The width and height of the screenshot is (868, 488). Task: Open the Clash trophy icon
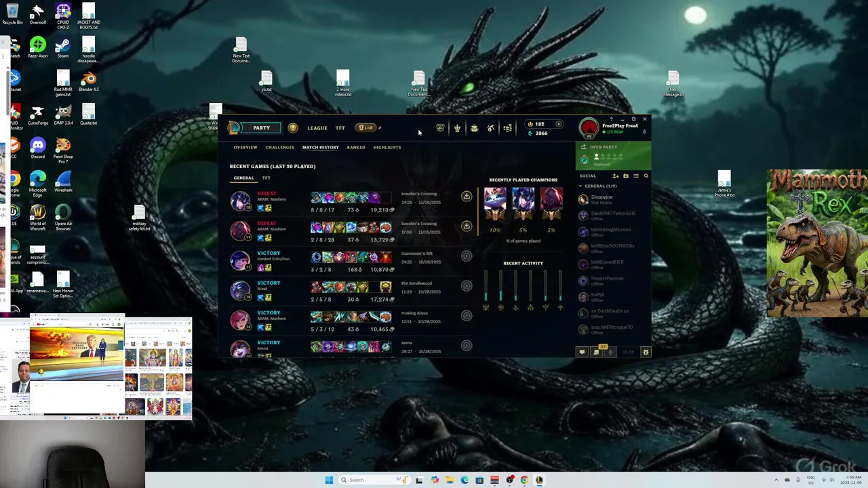pos(440,127)
